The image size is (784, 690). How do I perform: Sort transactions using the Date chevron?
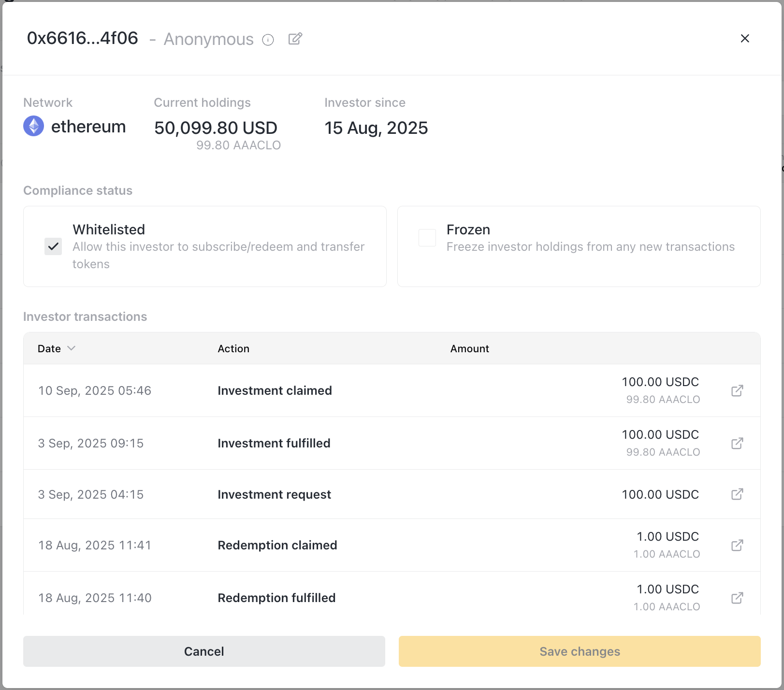click(x=71, y=348)
